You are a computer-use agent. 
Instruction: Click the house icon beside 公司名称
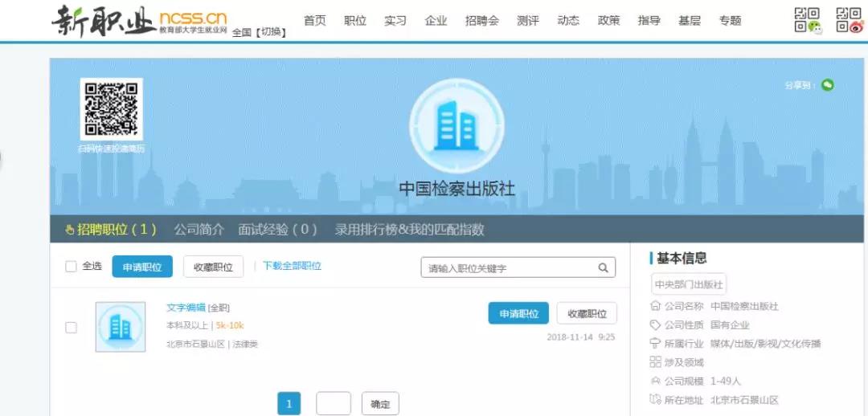tap(656, 306)
